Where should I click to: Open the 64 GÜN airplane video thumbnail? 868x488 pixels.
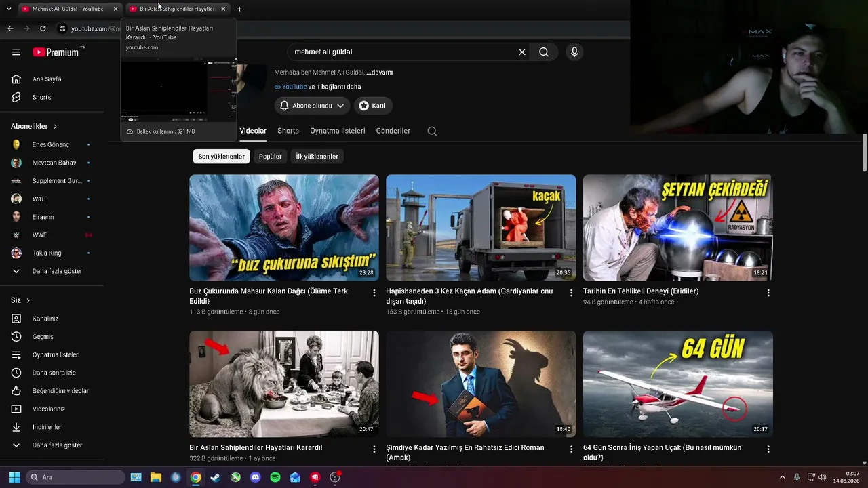678,384
